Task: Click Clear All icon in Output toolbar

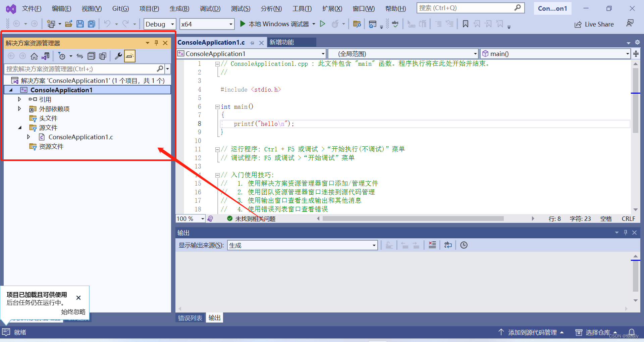Action: point(432,245)
